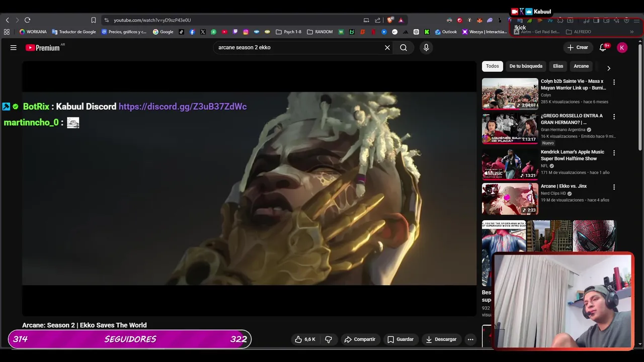
Task: Open Arcane Ekko vs. Jinx thumbnail
Action: click(x=510, y=199)
